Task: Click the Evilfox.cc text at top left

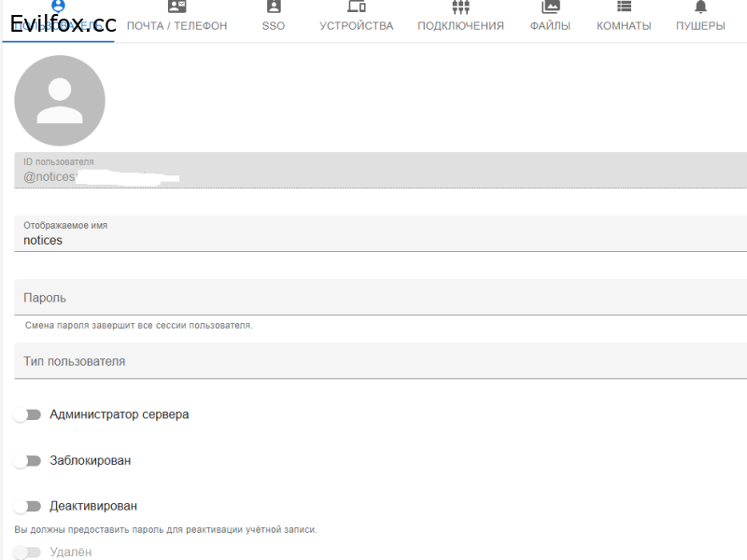Action: pos(63,25)
